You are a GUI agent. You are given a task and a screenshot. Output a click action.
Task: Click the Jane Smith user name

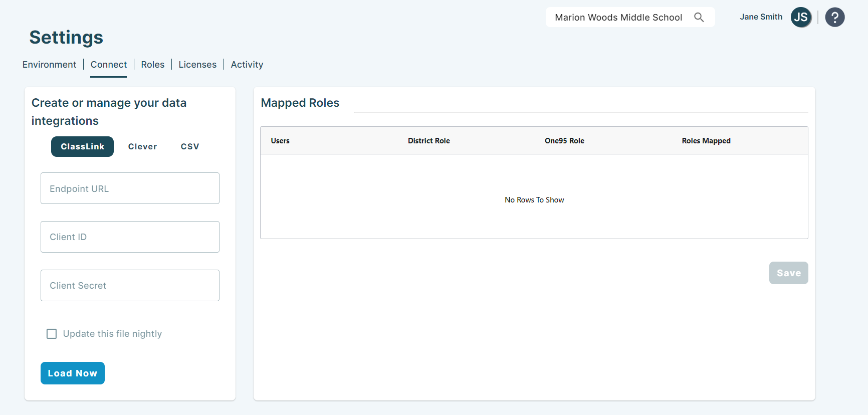(761, 17)
